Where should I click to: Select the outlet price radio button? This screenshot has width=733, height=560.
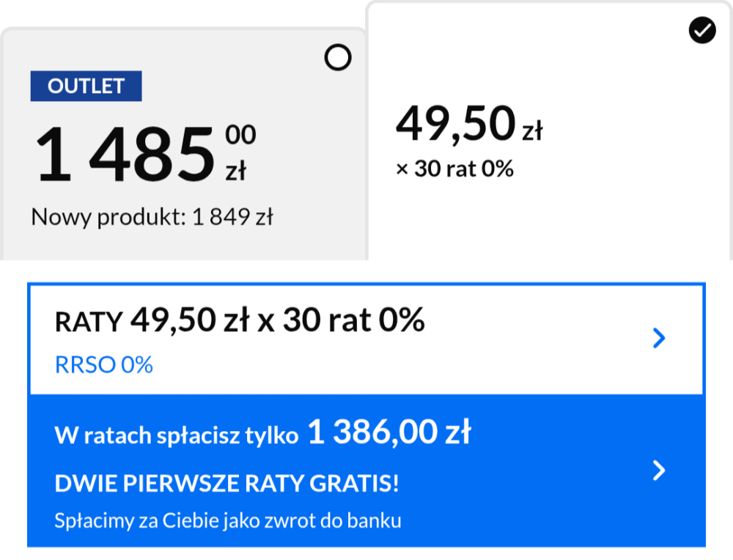[x=338, y=57]
